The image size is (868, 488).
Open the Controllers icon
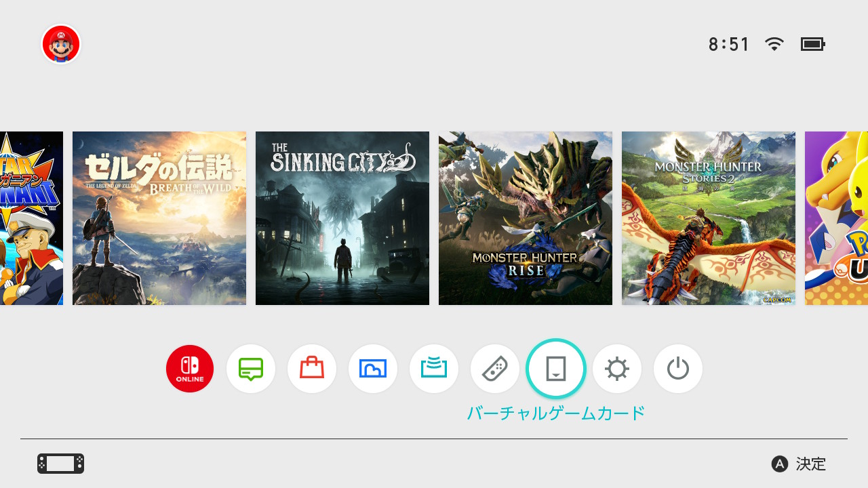495,369
